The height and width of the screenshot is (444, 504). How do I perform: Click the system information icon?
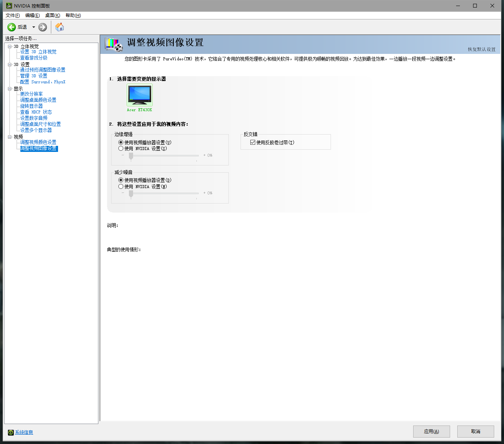pyautogui.click(x=11, y=432)
